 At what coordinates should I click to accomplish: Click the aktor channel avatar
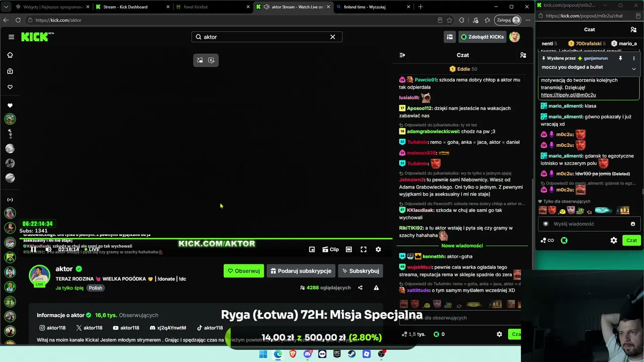pyautogui.click(x=39, y=275)
